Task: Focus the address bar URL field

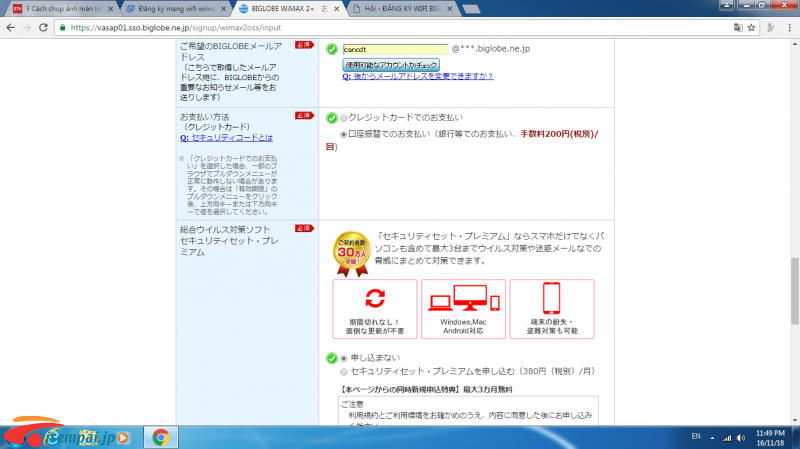Action: tap(398, 28)
